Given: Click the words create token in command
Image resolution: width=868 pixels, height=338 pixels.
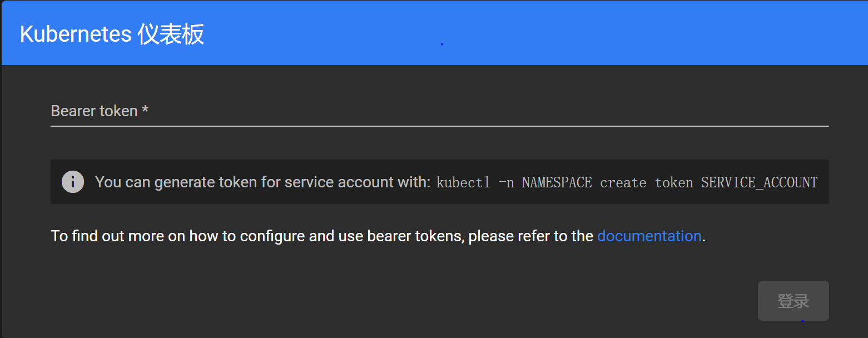Looking at the screenshot, I should (x=647, y=182).
